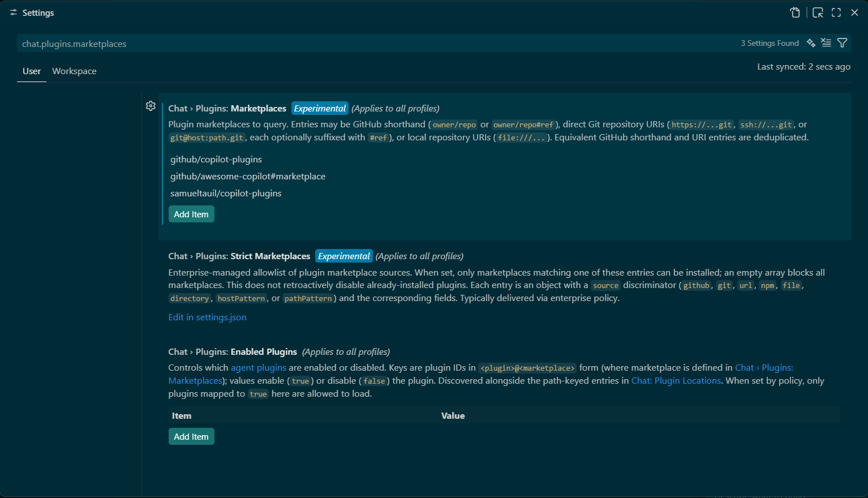
Task: Click the AI sparkle search icon
Action: [x=811, y=43]
